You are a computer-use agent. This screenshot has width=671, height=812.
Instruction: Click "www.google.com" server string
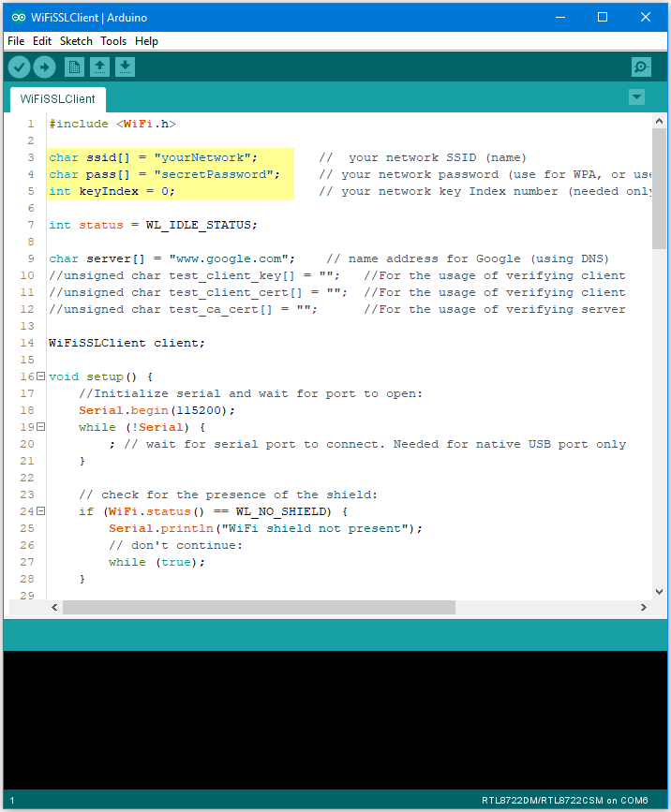click(x=229, y=258)
